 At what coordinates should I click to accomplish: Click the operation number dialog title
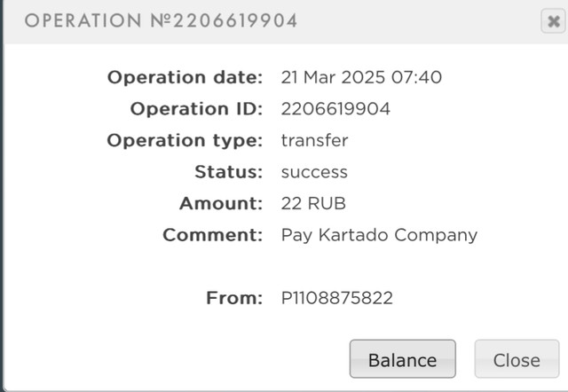click(x=161, y=21)
